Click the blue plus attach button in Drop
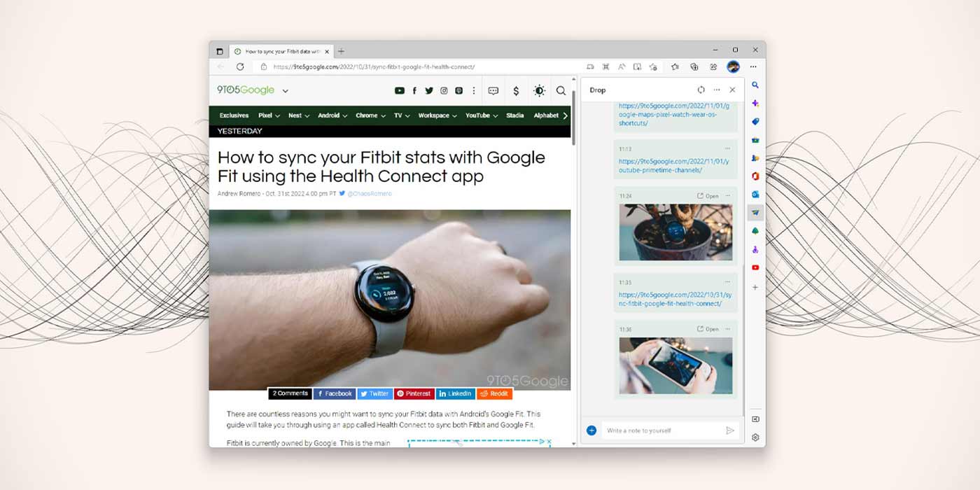Viewport: 980px width, 490px height. (591, 430)
